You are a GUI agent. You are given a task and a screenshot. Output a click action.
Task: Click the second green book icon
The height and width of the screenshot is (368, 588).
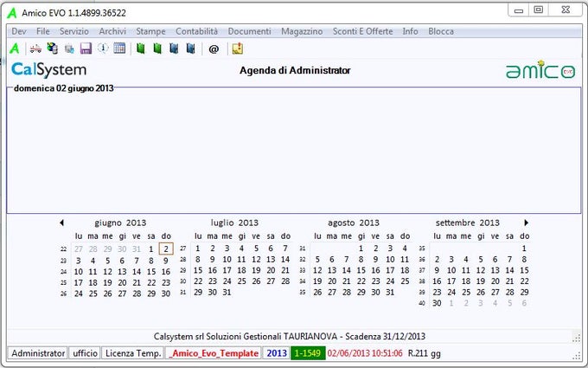pyautogui.click(x=157, y=48)
